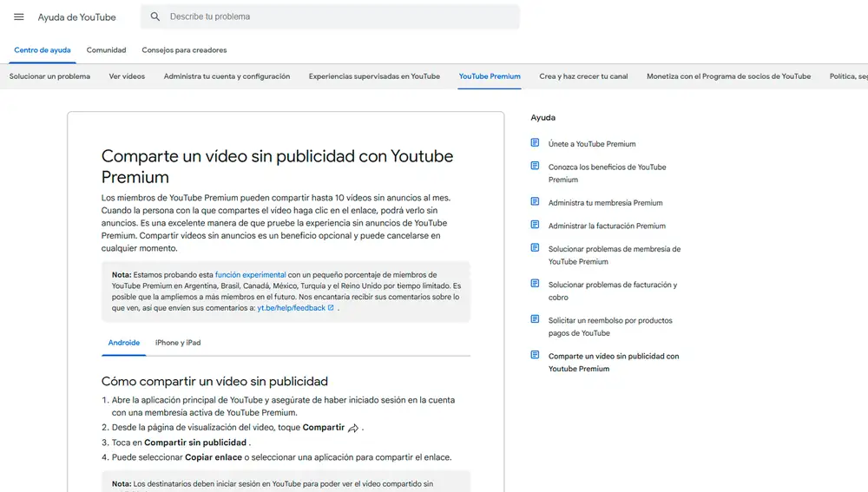This screenshot has height=492, width=868.
Task: Open Administra tu cuenta y configuración category
Action: 227,76
